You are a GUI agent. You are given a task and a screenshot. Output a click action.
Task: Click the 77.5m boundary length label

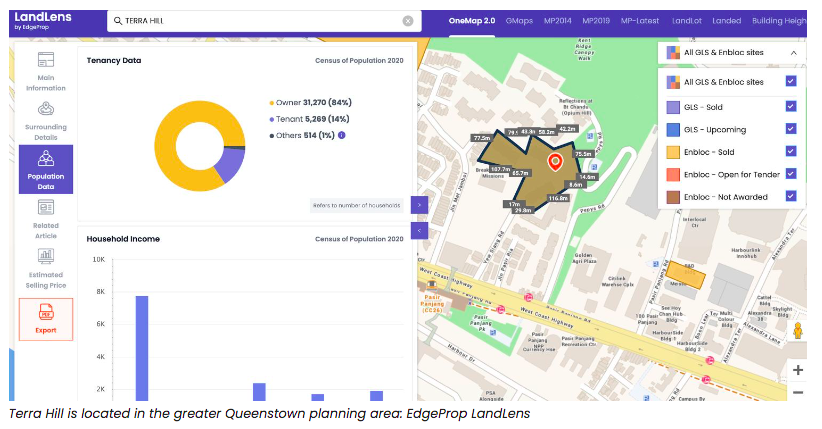(482, 138)
